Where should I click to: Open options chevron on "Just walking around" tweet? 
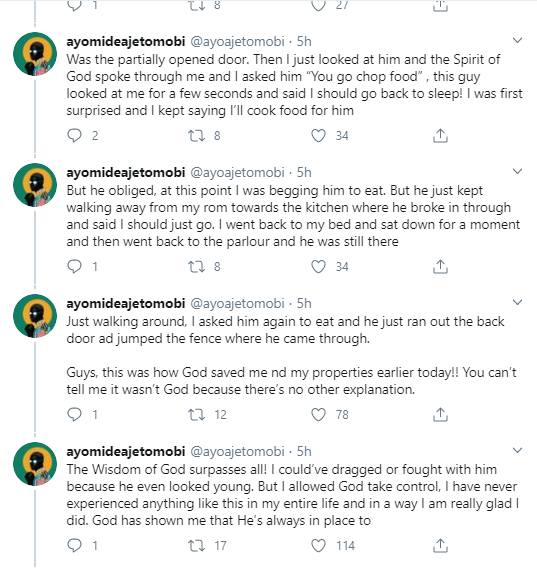517,302
